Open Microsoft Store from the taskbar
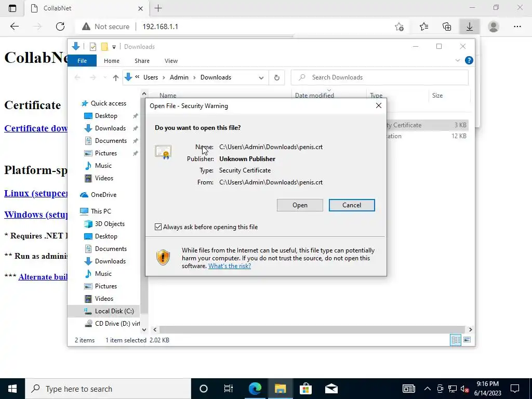This screenshot has width=532, height=399. point(305,389)
